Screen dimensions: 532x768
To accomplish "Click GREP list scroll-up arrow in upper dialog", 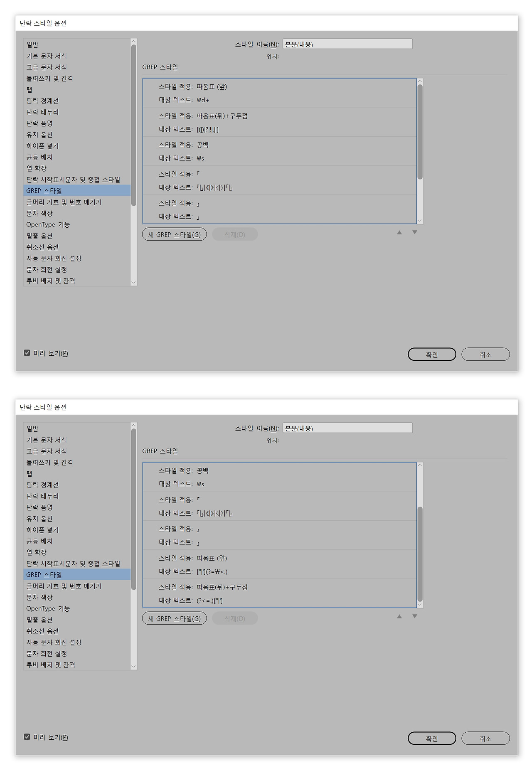I will (420, 81).
